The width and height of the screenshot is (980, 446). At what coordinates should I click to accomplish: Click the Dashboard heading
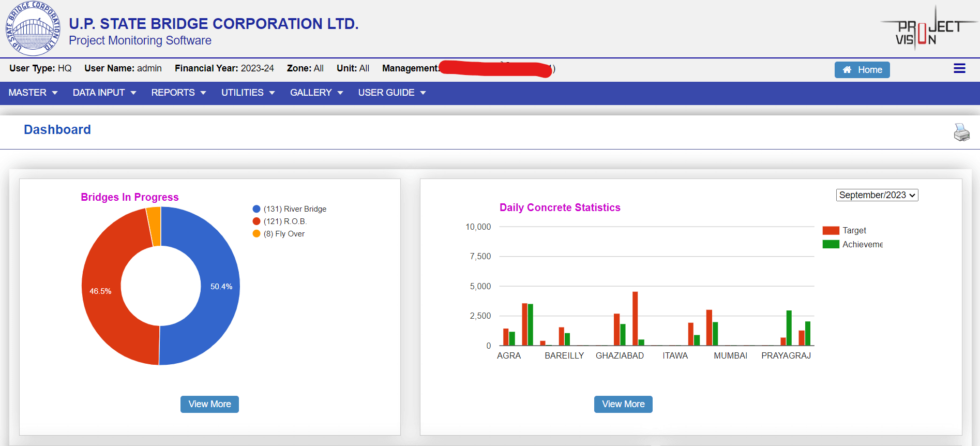pos(57,129)
